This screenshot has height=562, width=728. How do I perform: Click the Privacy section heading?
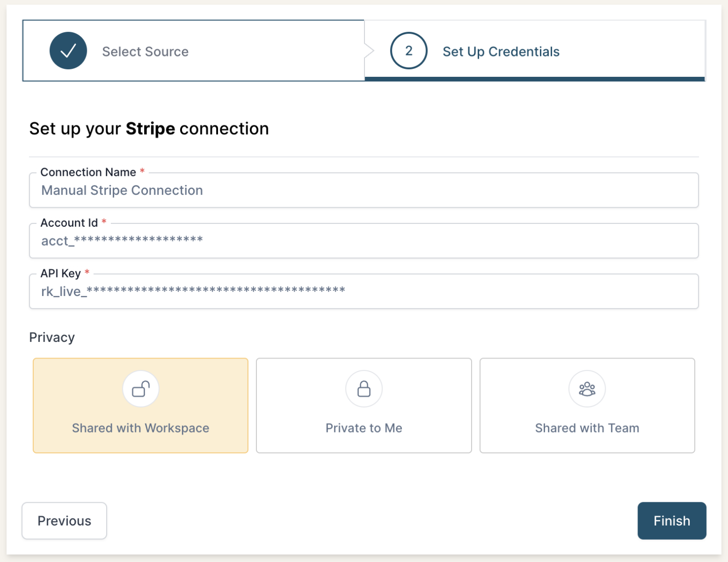pyautogui.click(x=52, y=337)
